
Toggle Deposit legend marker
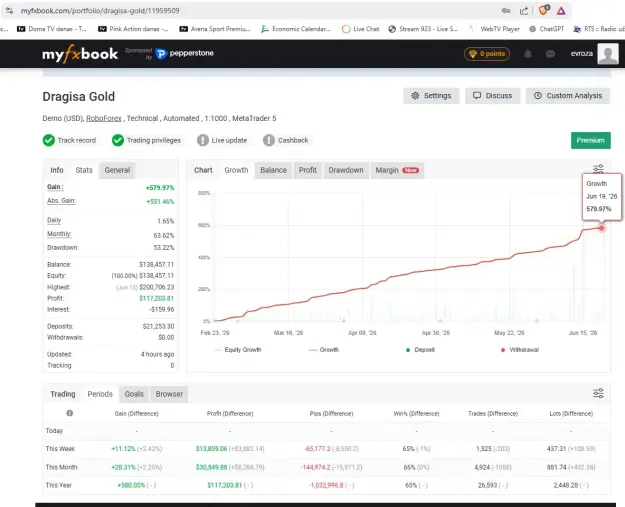[x=420, y=350]
